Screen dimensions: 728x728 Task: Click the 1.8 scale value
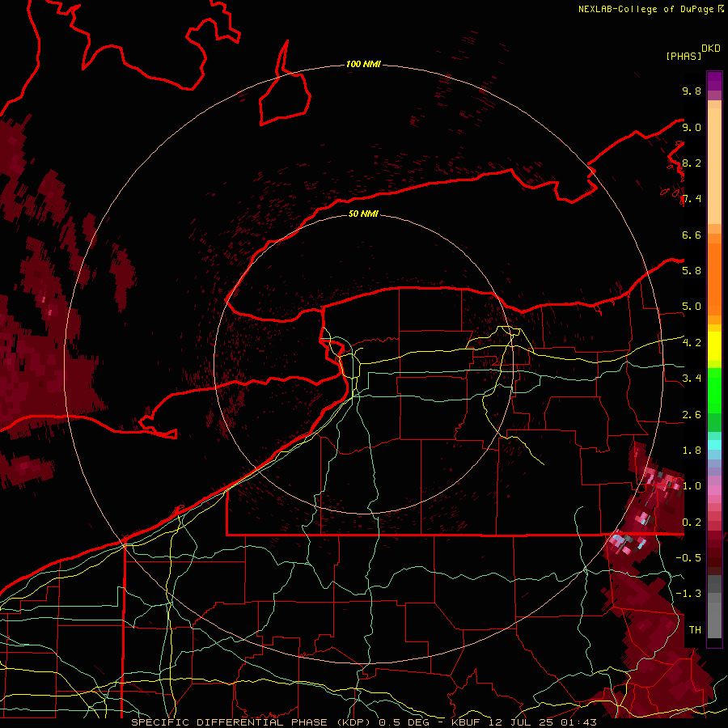tap(692, 451)
